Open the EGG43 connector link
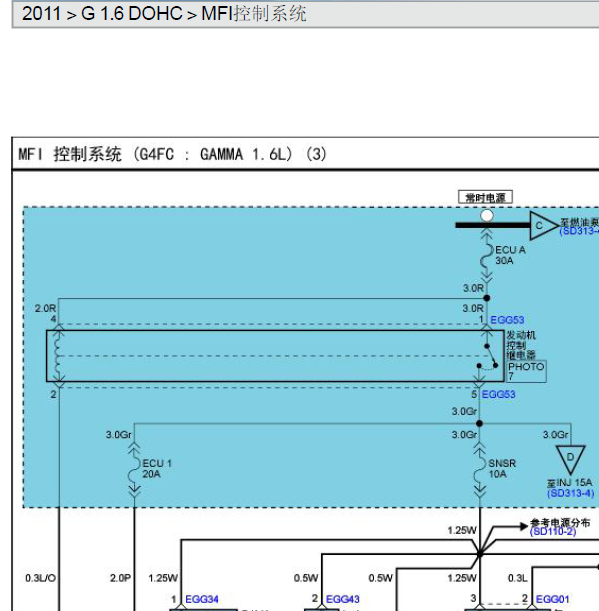 point(343,599)
